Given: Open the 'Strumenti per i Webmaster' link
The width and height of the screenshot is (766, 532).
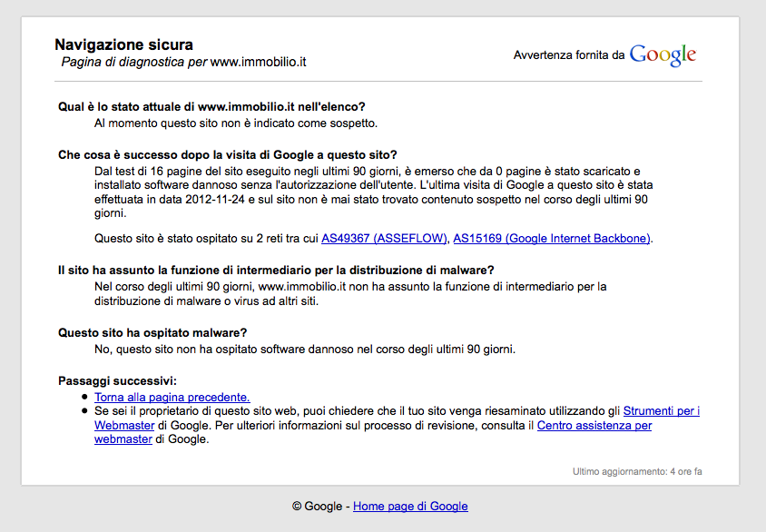Looking at the screenshot, I should 661,411.
